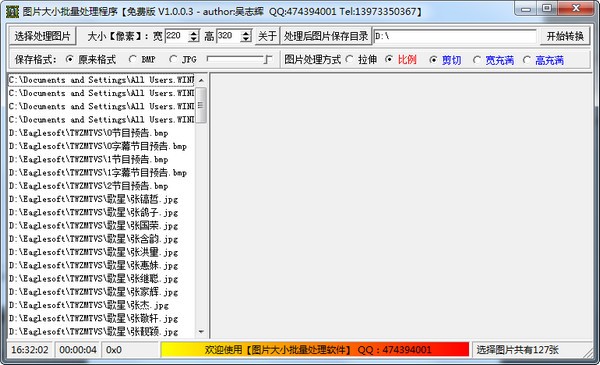Click the elapsed time 00:00:04 status
This screenshot has height=365, width=600.
tap(78, 350)
